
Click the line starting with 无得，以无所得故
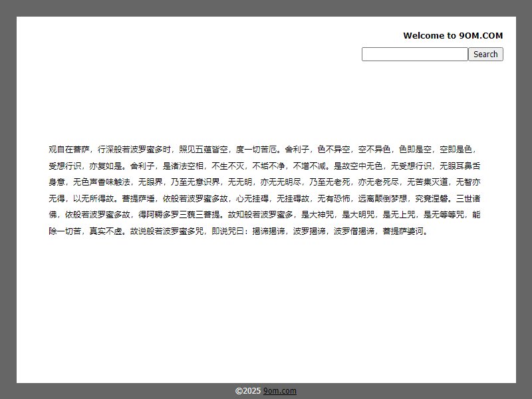(x=264, y=198)
